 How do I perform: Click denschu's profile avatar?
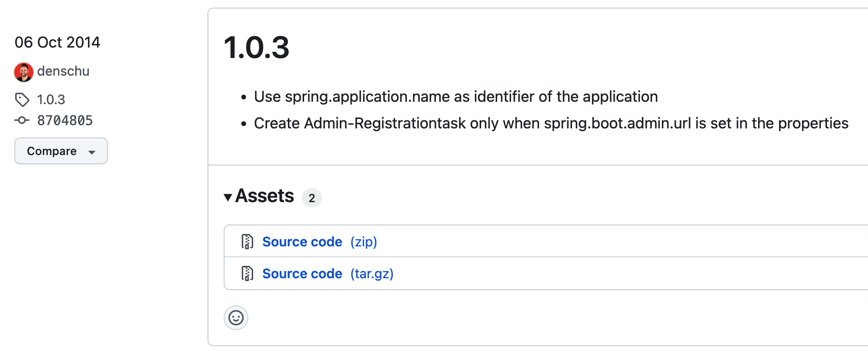coord(24,72)
